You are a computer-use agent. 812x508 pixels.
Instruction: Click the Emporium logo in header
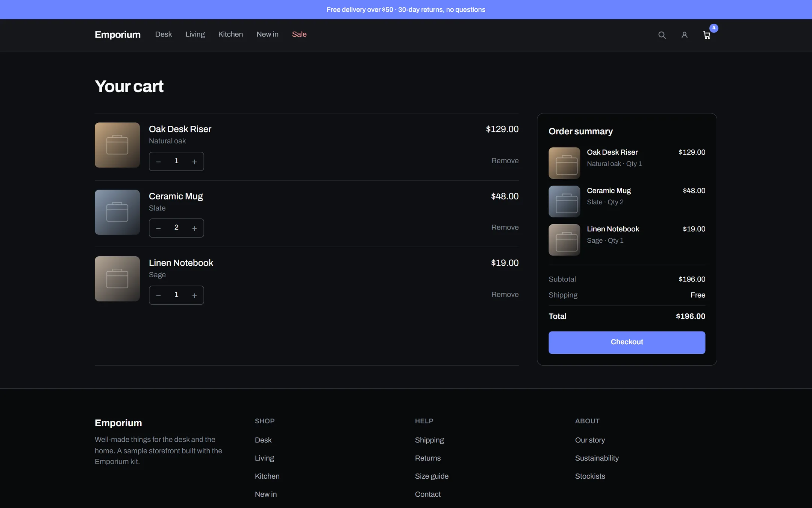click(118, 35)
